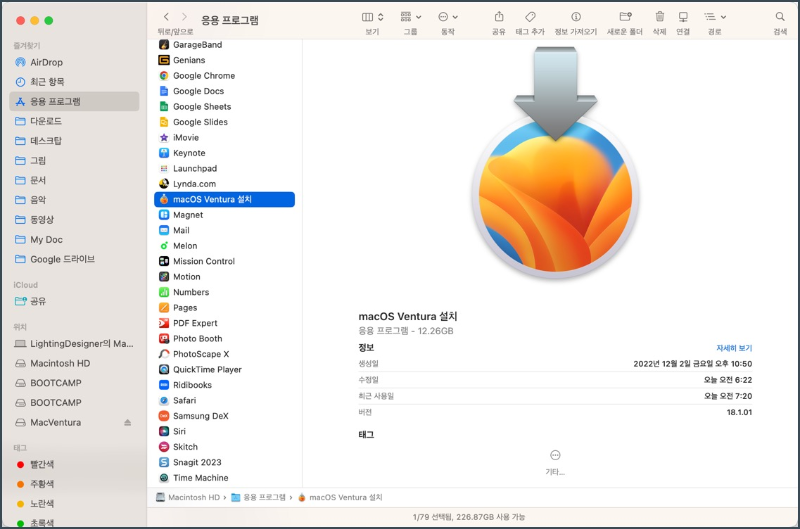Select Snagit 2023 in the app list
This screenshot has height=529, width=800.
(x=224, y=462)
